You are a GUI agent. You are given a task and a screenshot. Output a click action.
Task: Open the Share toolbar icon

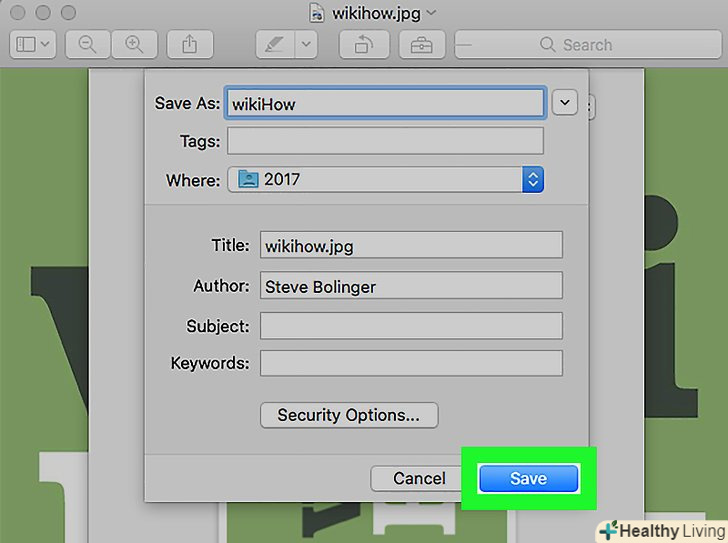pos(189,45)
